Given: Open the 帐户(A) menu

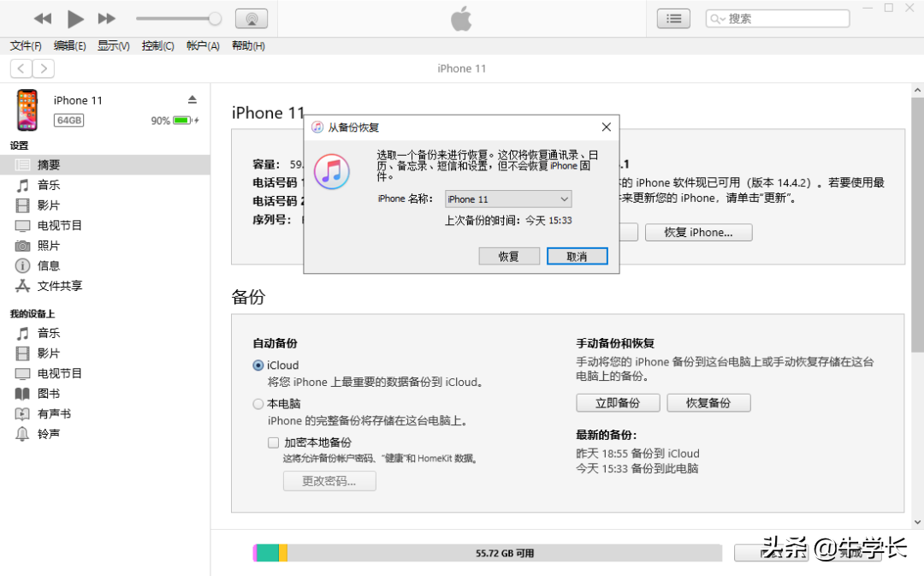Looking at the screenshot, I should pos(203,45).
